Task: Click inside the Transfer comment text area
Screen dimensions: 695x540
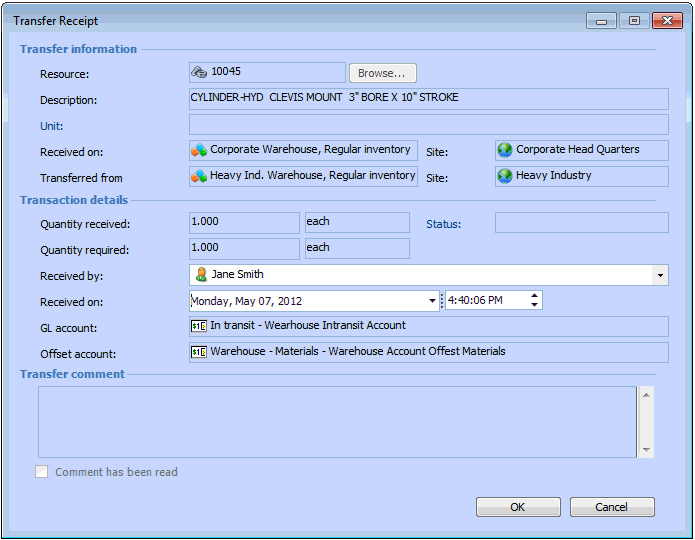Action: [336, 422]
